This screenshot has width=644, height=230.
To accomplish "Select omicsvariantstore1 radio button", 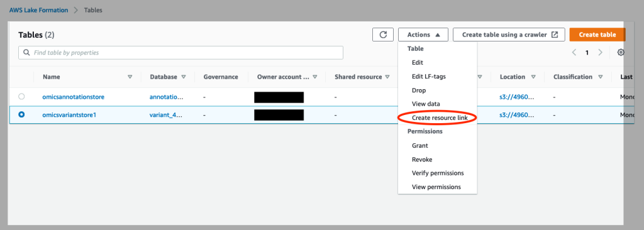I will pyautogui.click(x=21, y=115).
